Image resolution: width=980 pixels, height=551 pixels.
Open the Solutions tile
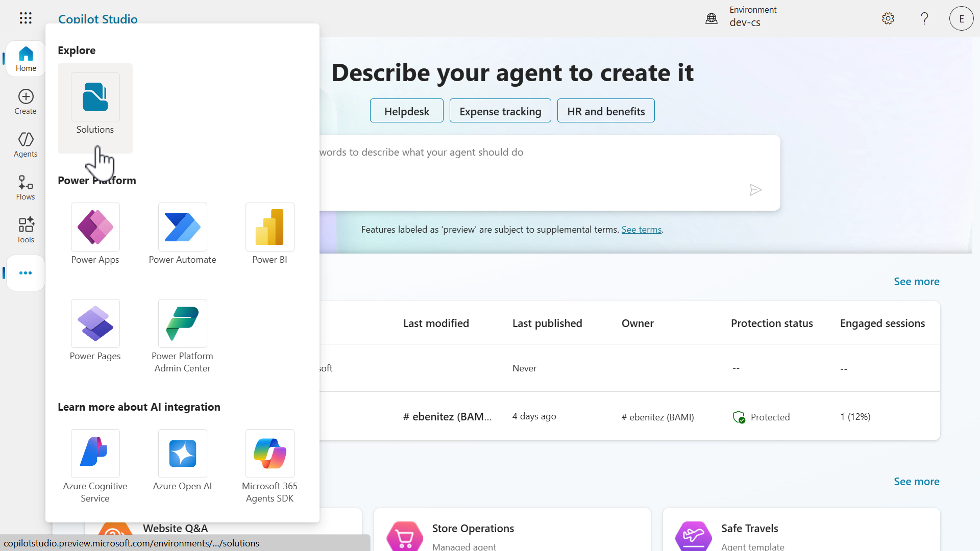(95, 108)
